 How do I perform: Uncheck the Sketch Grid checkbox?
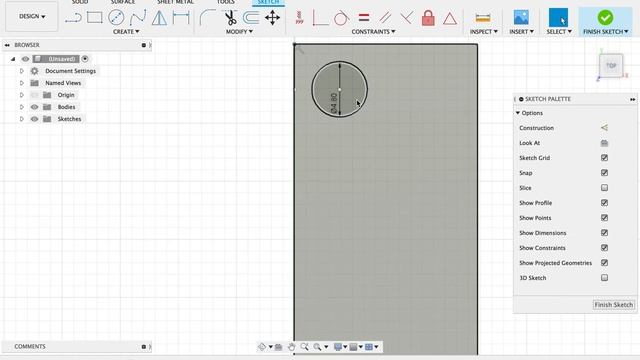[x=604, y=158]
